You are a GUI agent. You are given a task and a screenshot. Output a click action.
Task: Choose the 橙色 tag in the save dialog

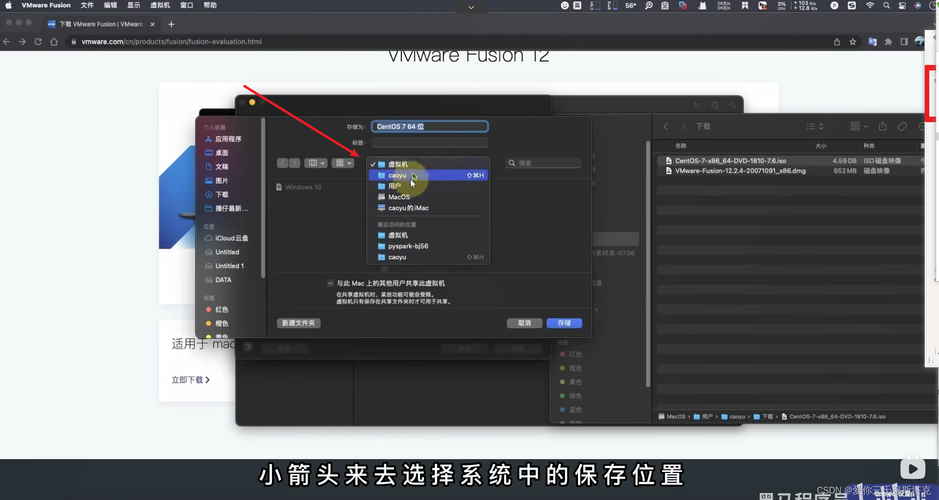point(217,323)
